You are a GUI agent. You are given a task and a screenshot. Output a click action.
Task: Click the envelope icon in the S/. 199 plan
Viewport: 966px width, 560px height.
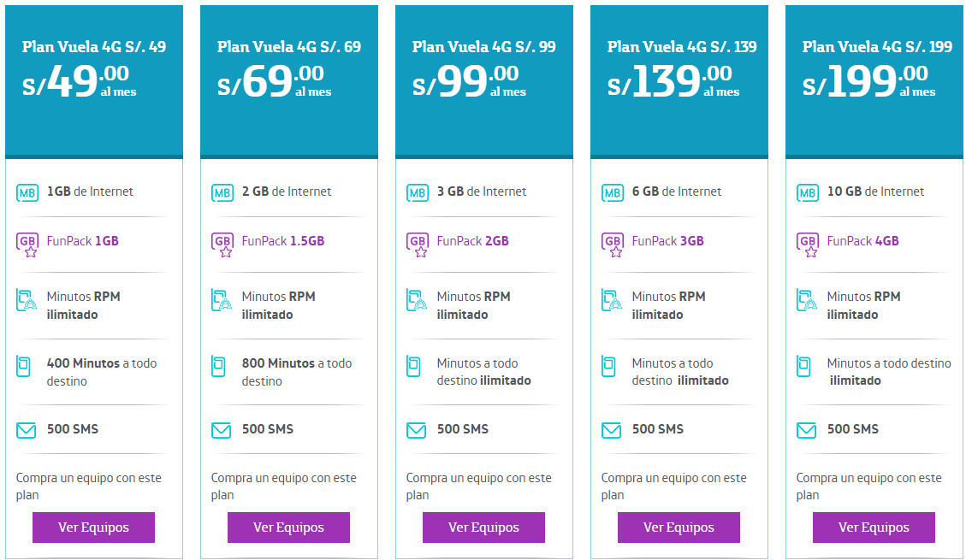pos(806,430)
